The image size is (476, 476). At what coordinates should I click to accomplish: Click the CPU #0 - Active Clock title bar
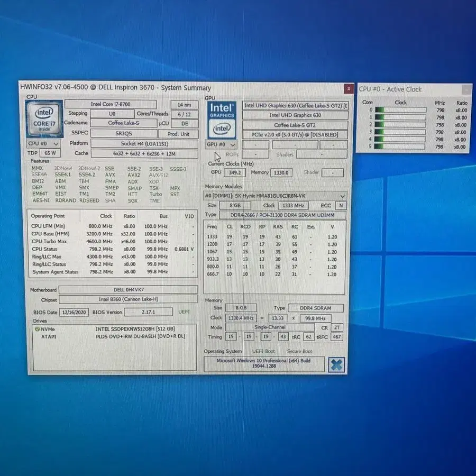[409, 89]
